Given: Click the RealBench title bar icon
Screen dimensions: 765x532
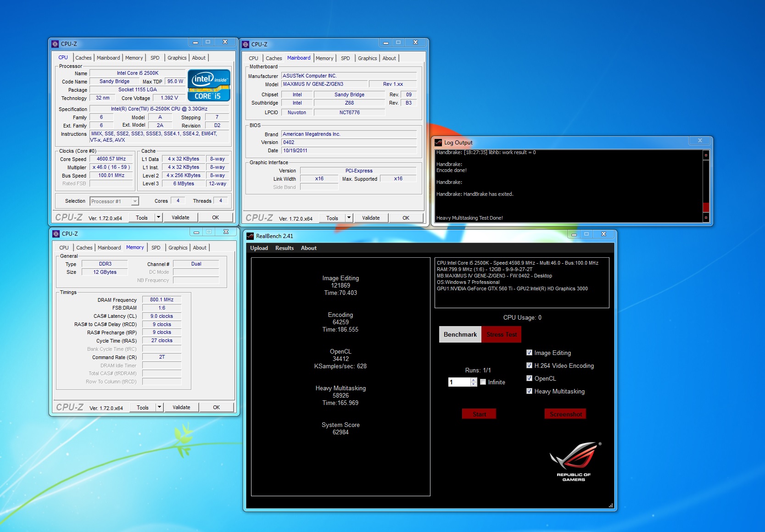Looking at the screenshot, I should [250, 236].
